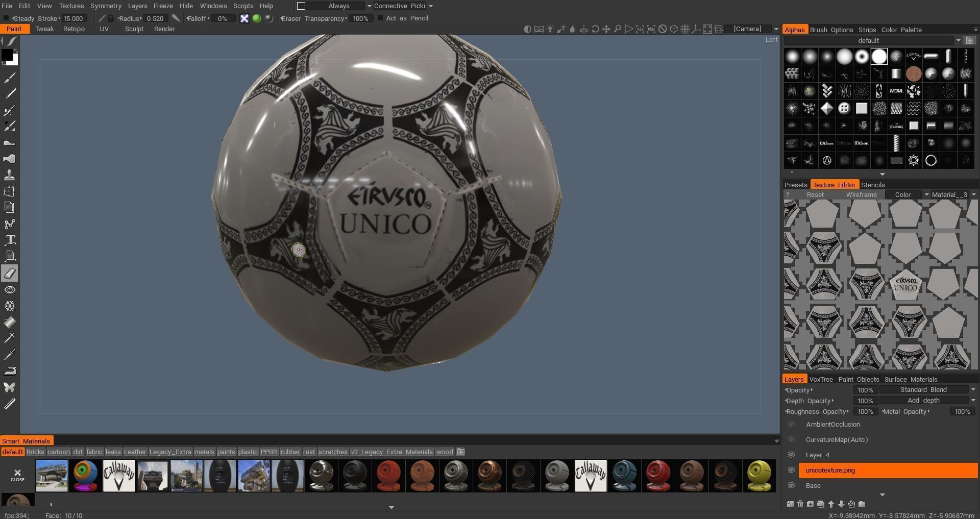980x519 pixels.
Task: Select the Clone stamp tool
Action: point(10,175)
